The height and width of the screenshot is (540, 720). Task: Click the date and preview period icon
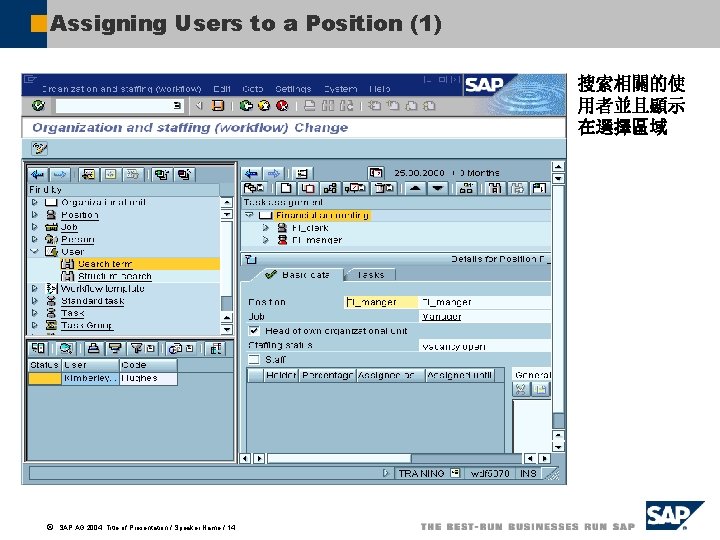click(376, 173)
